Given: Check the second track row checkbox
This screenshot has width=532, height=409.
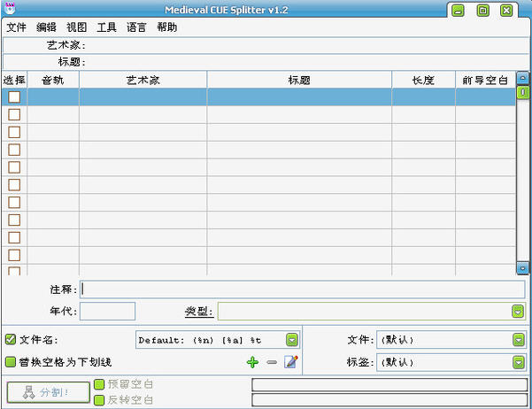Looking at the screenshot, I should point(14,115).
